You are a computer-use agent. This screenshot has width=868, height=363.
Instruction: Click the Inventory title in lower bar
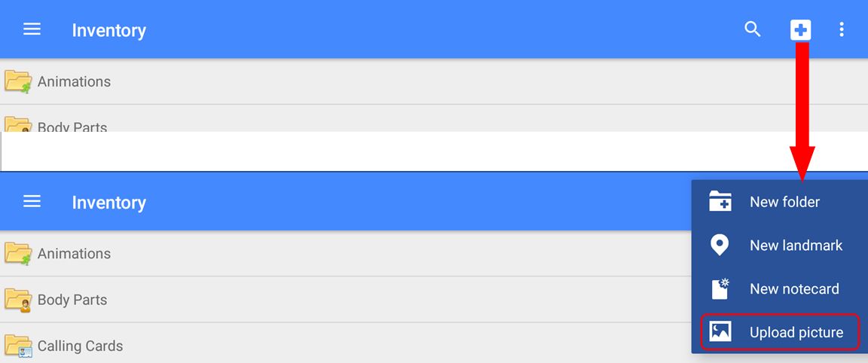(x=109, y=203)
